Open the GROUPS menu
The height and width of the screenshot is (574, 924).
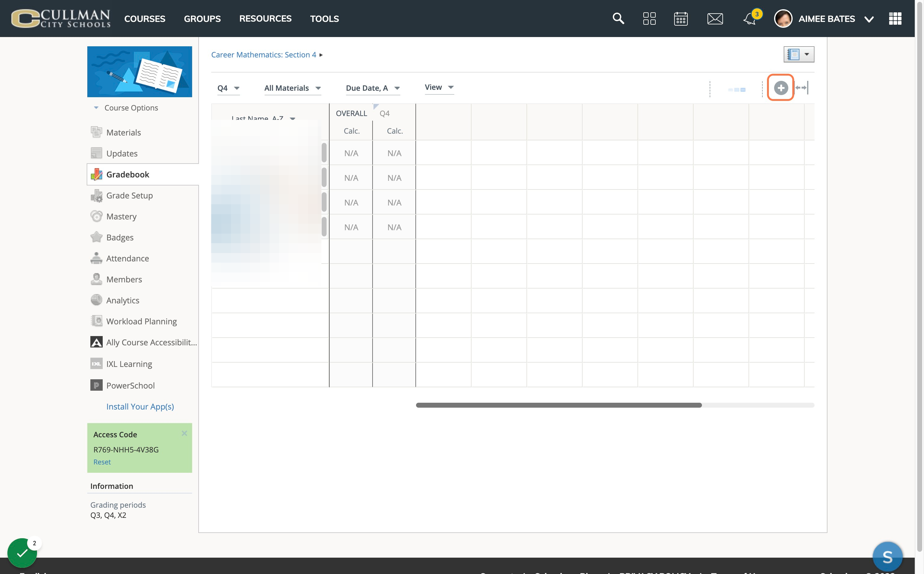point(202,19)
